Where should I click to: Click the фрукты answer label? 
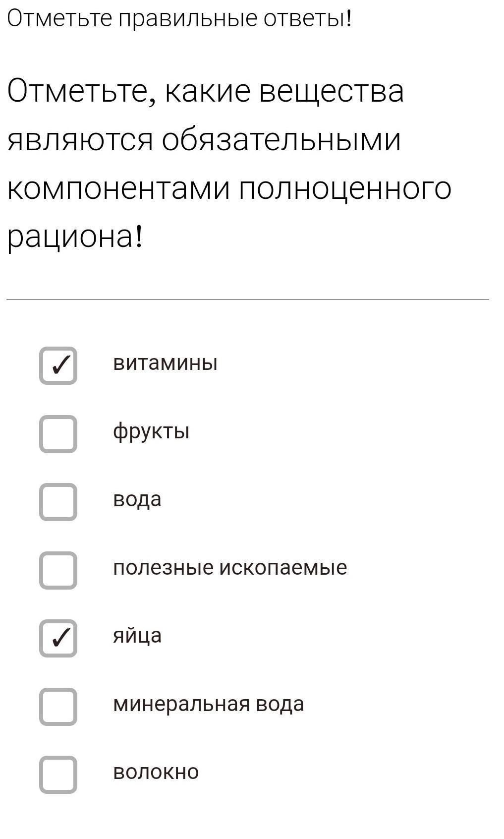tap(151, 432)
